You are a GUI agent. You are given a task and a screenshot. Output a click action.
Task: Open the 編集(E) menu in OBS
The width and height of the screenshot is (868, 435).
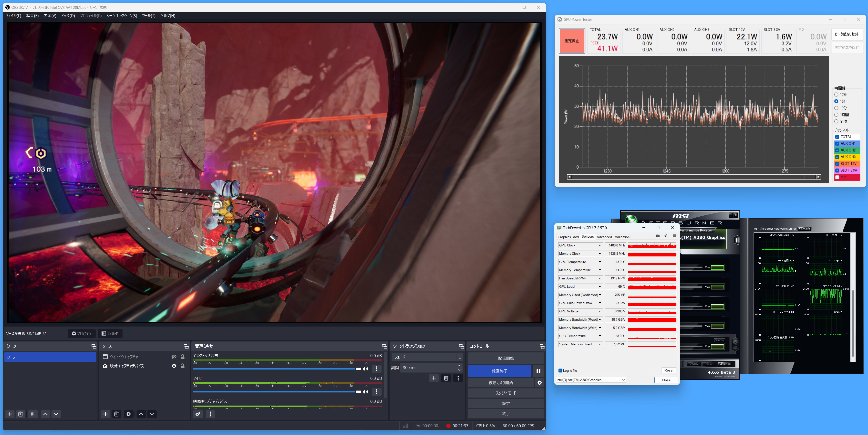coord(32,16)
